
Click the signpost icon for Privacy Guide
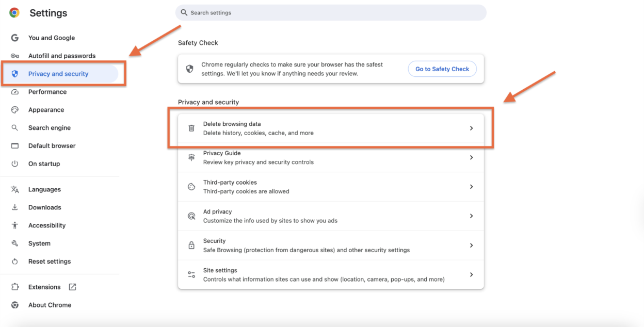point(191,157)
